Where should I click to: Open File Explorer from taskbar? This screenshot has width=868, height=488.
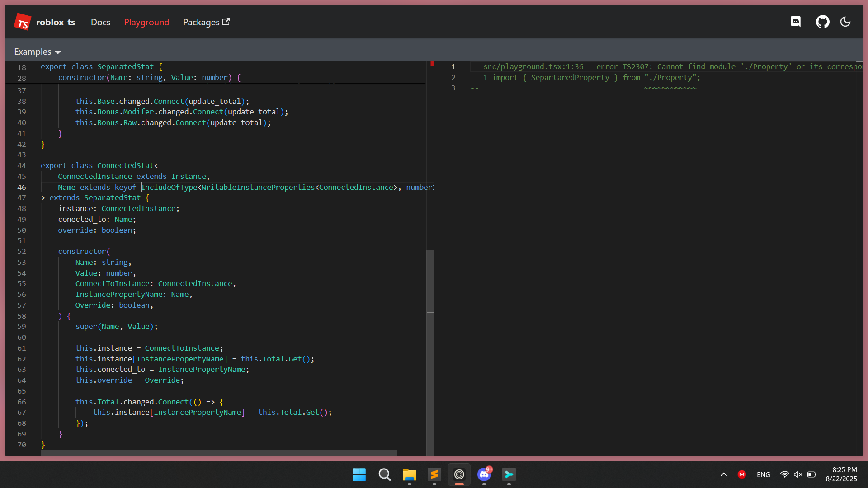coord(409,474)
